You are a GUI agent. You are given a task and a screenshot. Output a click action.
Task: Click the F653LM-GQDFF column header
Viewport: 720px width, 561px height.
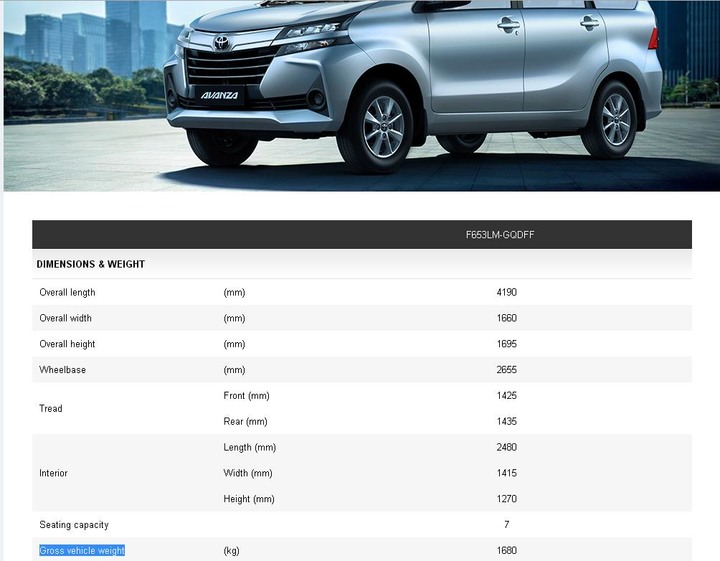500,235
